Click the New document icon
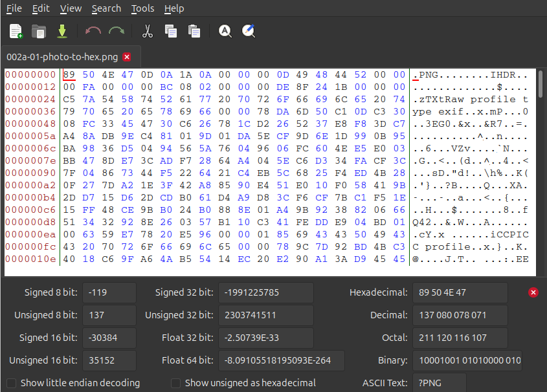The height and width of the screenshot is (392, 547). pos(16,31)
